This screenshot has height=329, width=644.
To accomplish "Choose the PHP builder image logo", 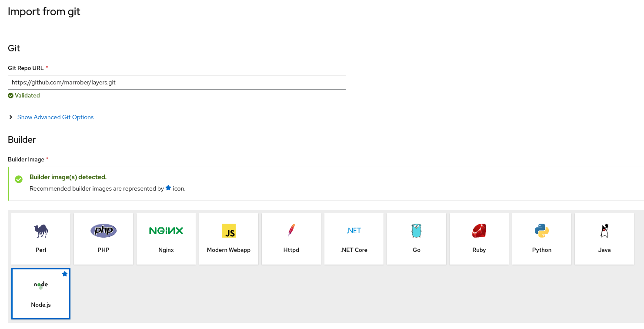I will [x=103, y=230].
